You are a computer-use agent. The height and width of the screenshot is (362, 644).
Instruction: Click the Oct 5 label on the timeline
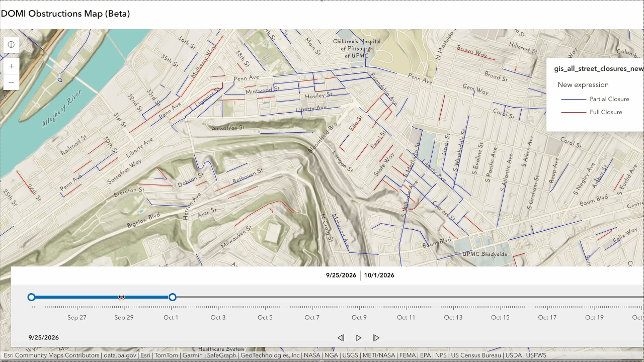(265, 317)
